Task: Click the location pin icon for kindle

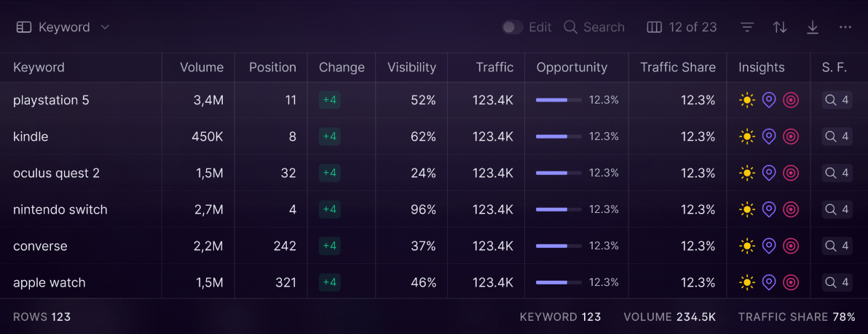Action: (x=769, y=136)
